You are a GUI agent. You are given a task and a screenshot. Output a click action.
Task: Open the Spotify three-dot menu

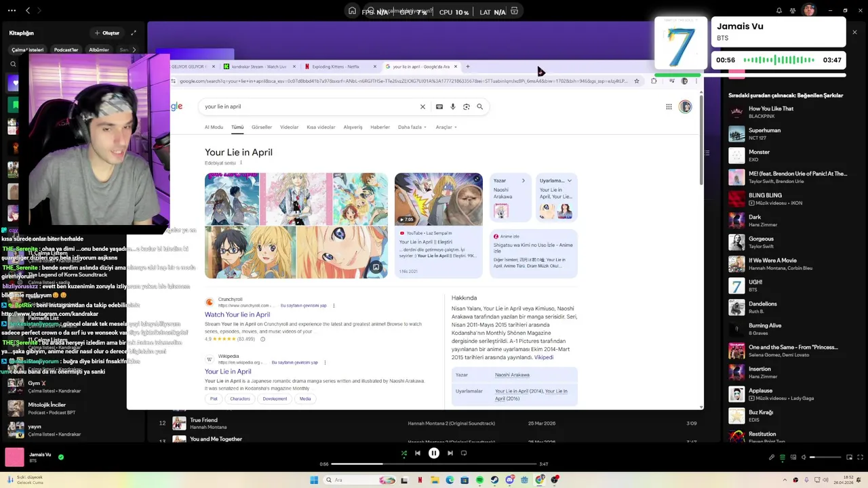click(x=12, y=11)
